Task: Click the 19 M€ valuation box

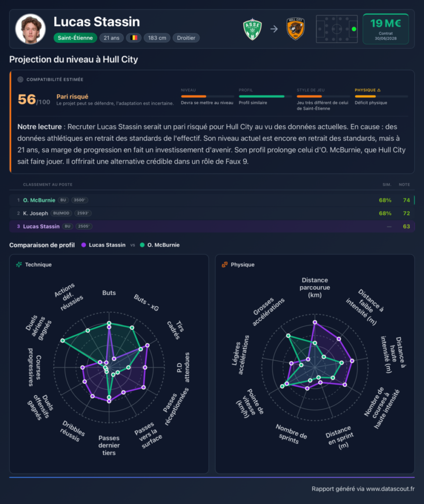Action: tap(386, 29)
